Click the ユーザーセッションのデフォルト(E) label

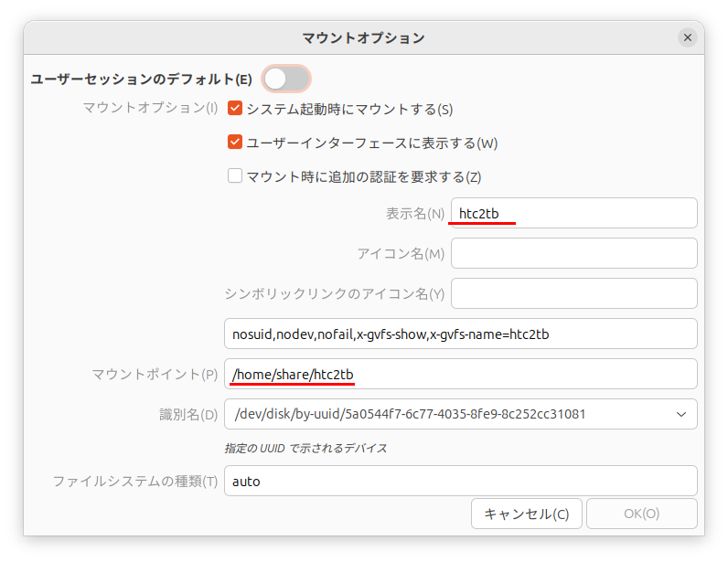click(x=142, y=80)
